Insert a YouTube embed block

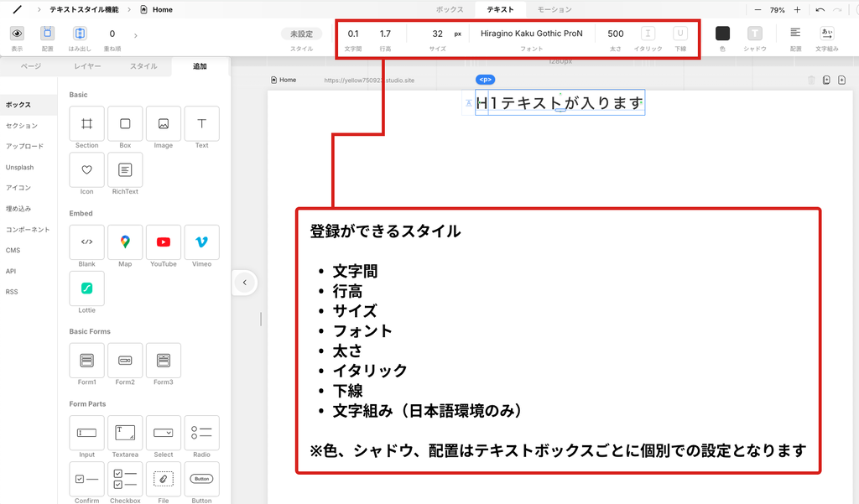[164, 242]
